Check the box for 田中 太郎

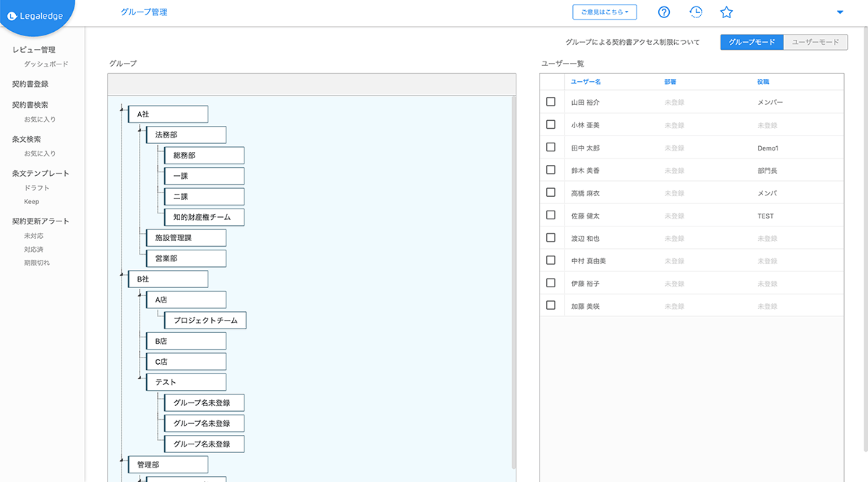[x=550, y=147]
